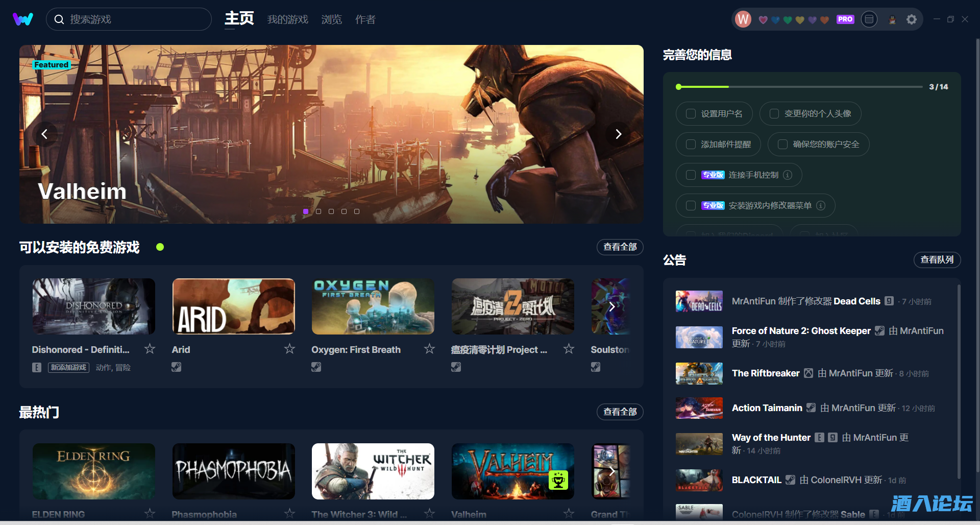The width and height of the screenshot is (980, 525).
Task: Show previous featured banner slide
Action: coord(44,134)
